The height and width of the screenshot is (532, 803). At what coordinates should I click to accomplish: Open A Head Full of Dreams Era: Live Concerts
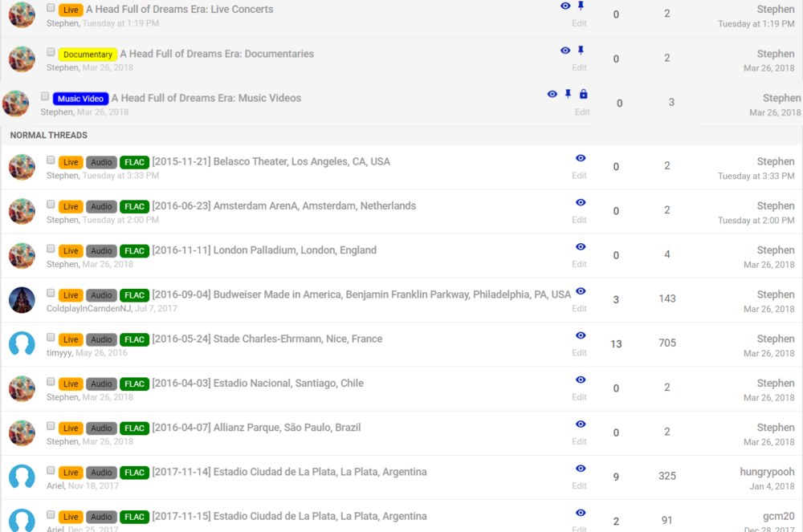coord(179,9)
